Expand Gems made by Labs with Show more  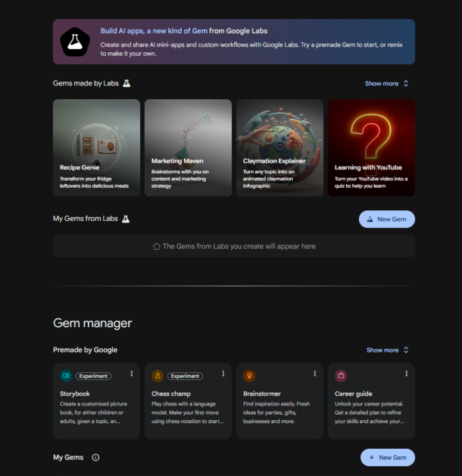[387, 84]
